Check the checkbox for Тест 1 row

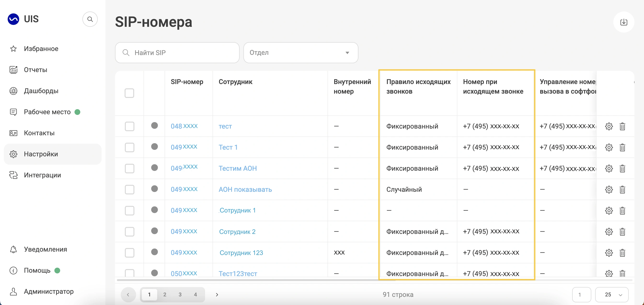pyautogui.click(x=129, y=147)
